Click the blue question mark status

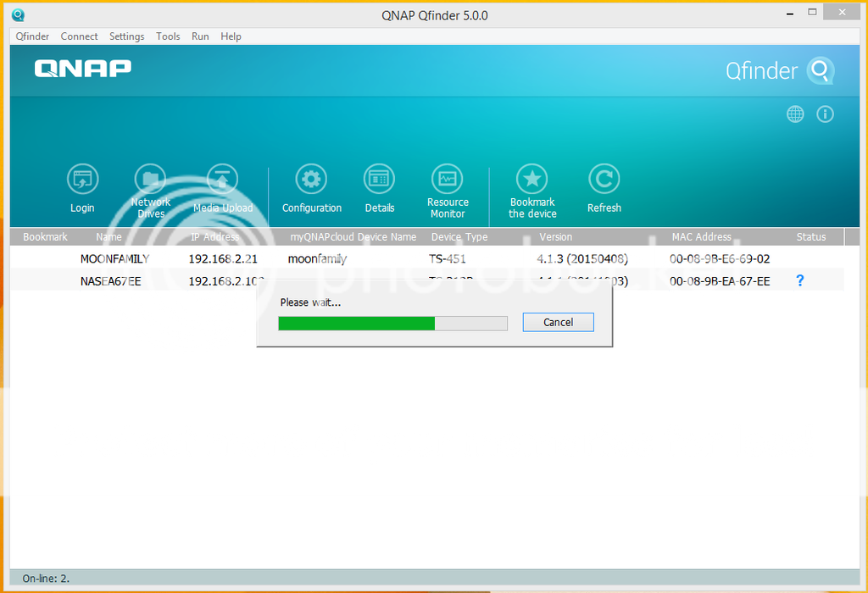pos(800,280)
